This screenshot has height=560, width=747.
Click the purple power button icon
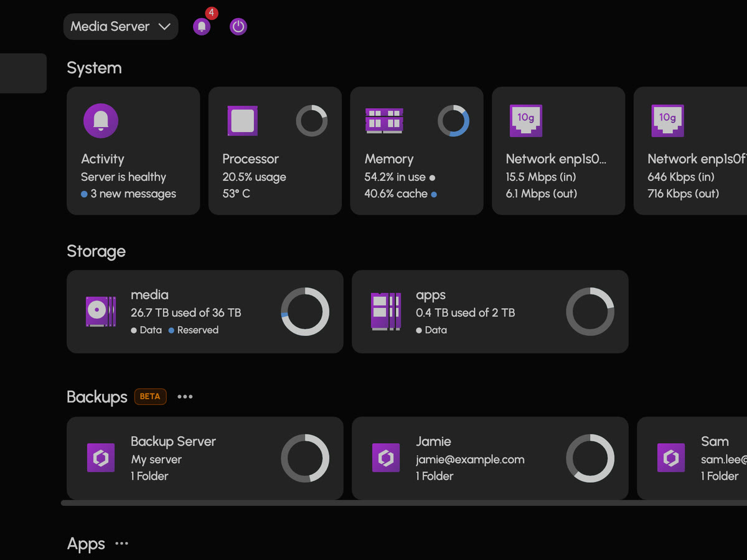tap(238, 27)
